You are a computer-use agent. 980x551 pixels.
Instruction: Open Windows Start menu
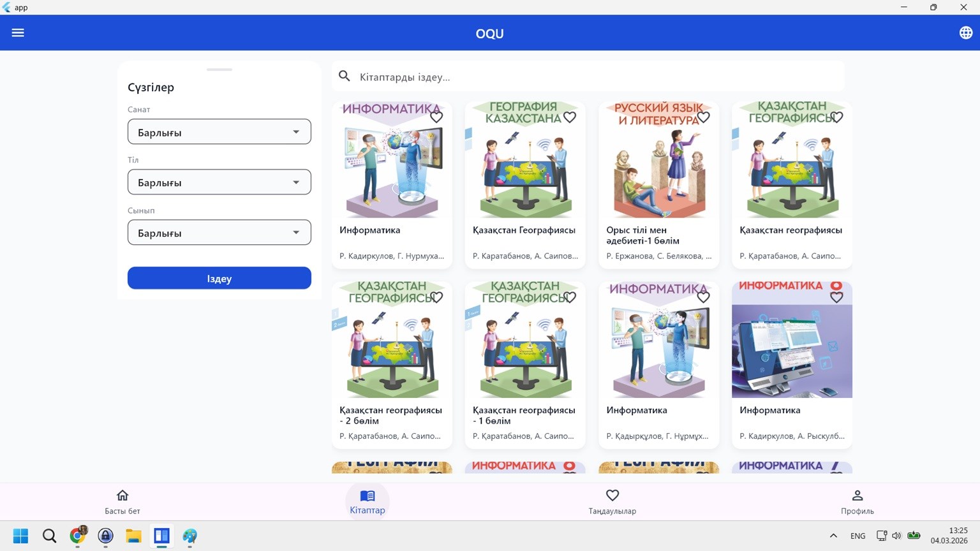click(20, 536)
